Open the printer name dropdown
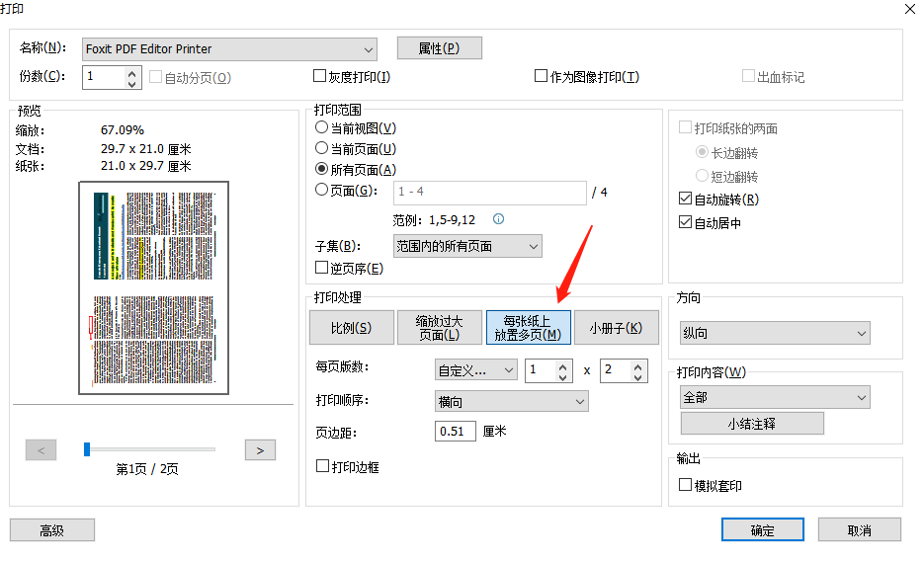The image size is (924, 562). pyautogui.click(x=229, y=49)
